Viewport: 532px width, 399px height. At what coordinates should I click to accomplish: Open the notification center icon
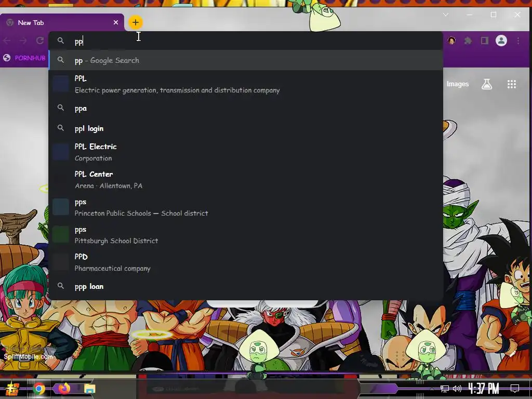515,389
